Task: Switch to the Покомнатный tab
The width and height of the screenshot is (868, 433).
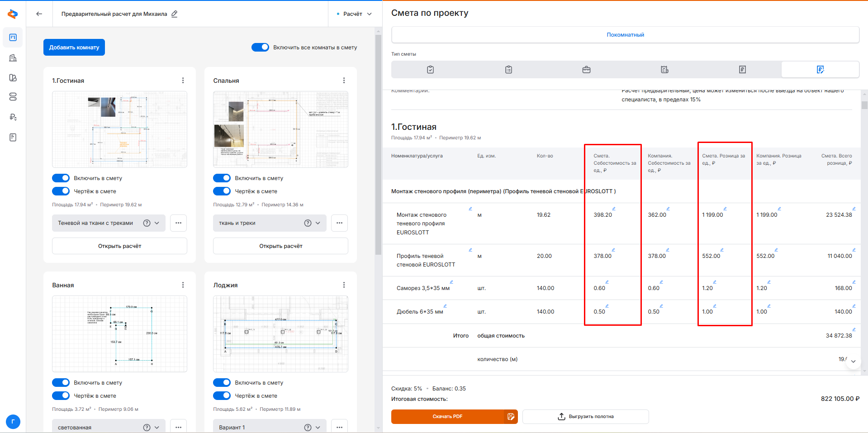Action: 625,35
